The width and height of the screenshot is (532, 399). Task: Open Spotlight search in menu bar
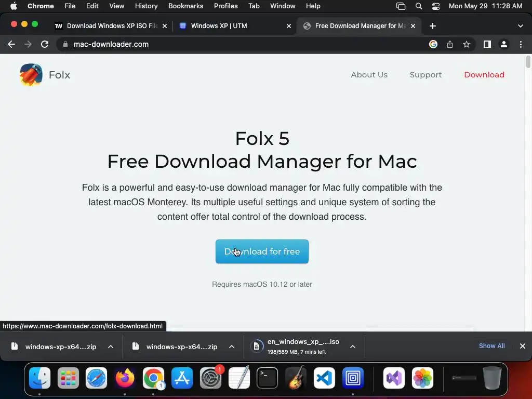click(x=419, y=6)
